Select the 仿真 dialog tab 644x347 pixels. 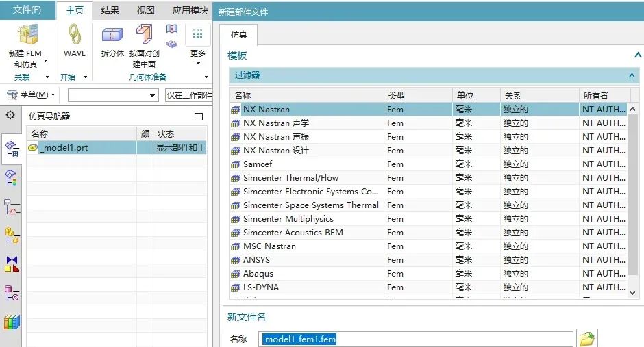238,34
